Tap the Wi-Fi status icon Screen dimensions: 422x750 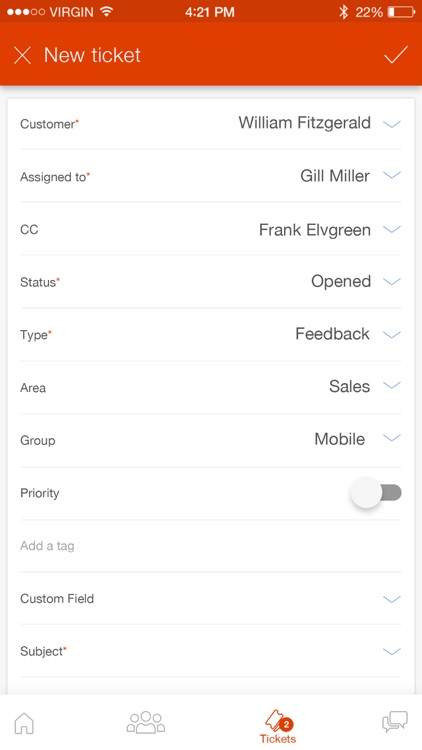point(107,11)
